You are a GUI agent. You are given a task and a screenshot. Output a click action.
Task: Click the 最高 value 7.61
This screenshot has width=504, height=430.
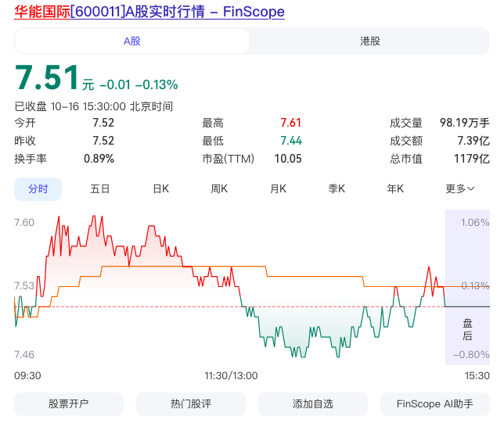point(291,123)
